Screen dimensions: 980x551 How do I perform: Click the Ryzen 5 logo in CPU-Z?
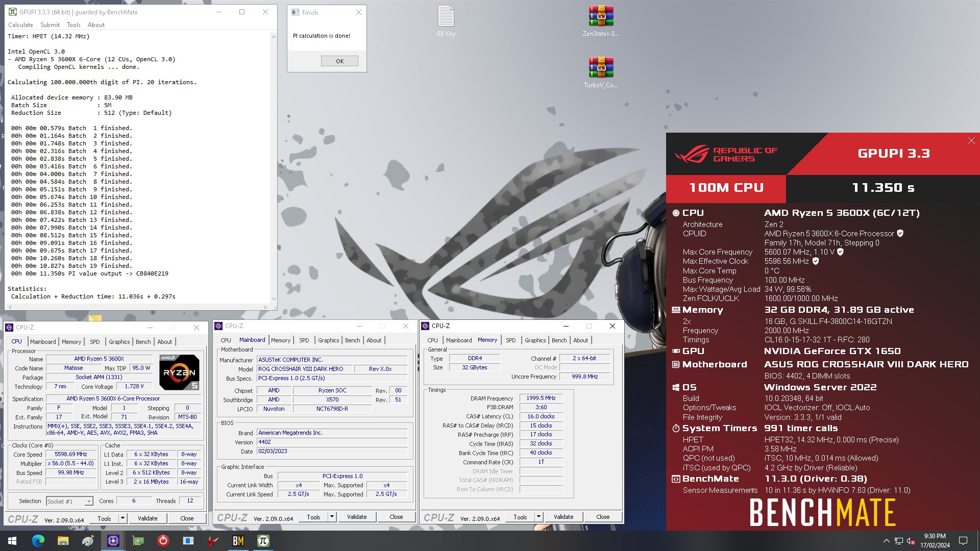point(179,372)
